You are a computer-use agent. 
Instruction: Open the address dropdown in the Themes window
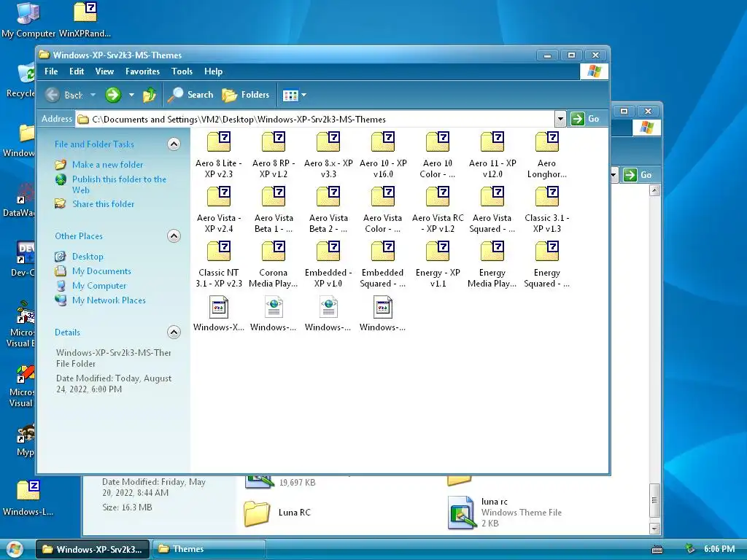pyautogui.click(x=614, y=175)
